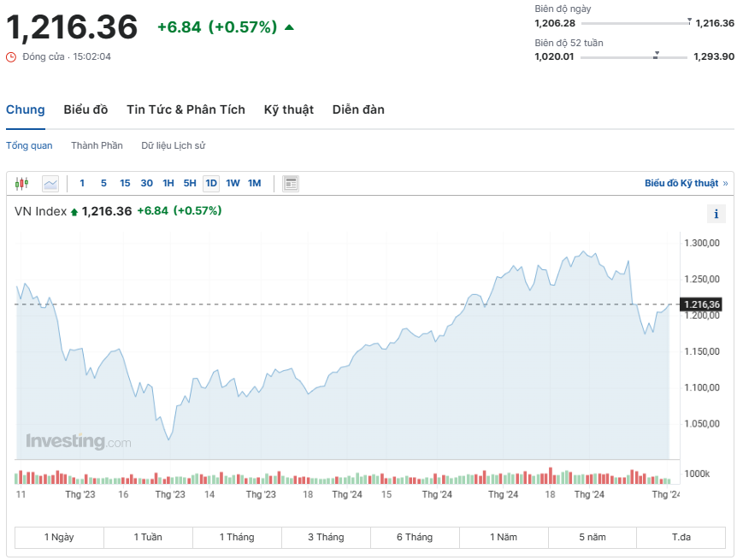
Task: Open the Kỹ thuật tab
Action: (288, 109)
